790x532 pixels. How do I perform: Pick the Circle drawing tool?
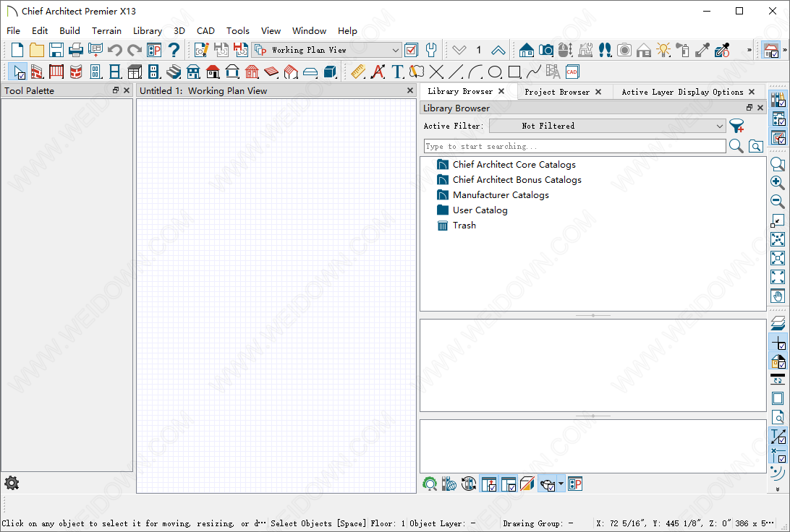495,72
